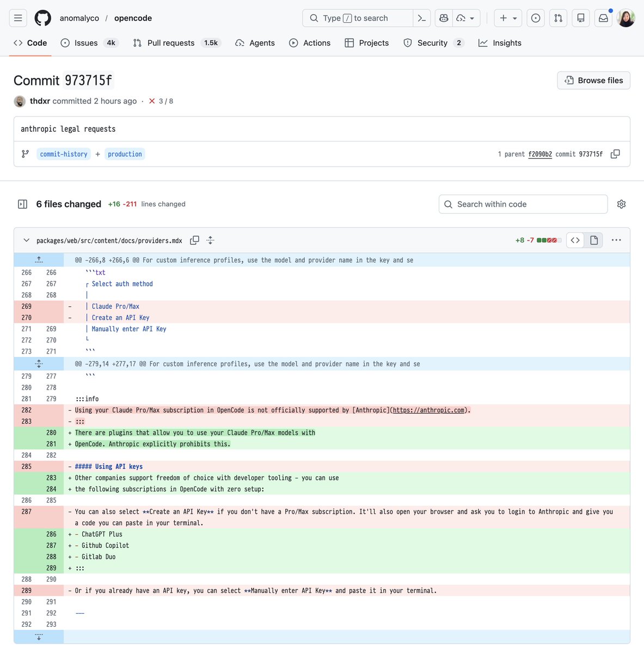The image size is (644, 653).
Task: Click the 'Manually enter API Key' line
Action: [x=347, y=329]
